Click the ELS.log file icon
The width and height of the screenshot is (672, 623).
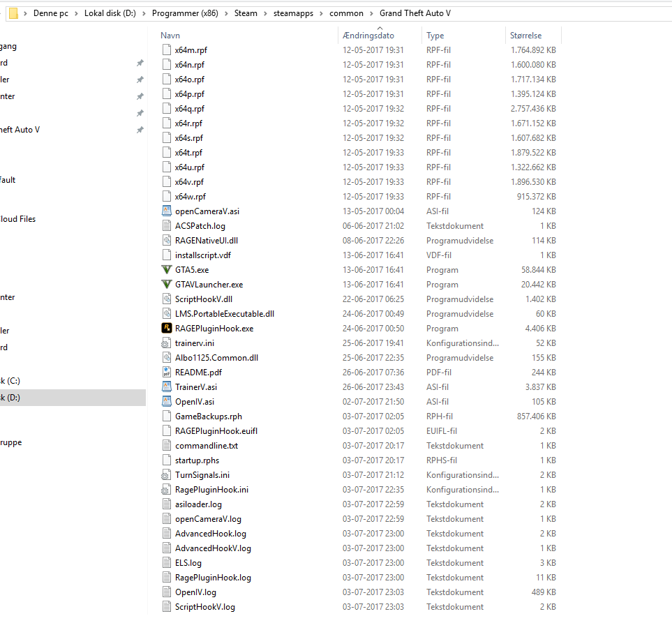coord(167,562)
